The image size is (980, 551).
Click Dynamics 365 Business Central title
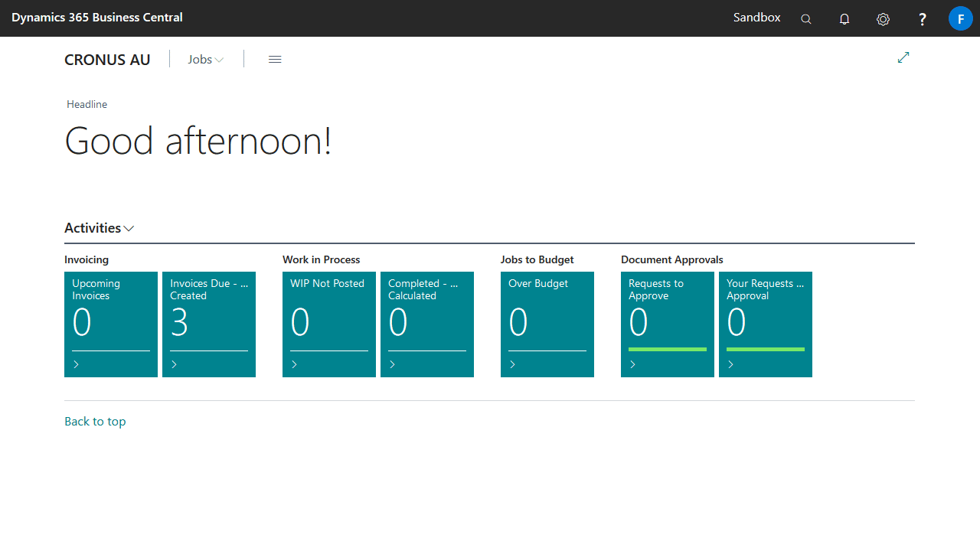tap(97, 18)
